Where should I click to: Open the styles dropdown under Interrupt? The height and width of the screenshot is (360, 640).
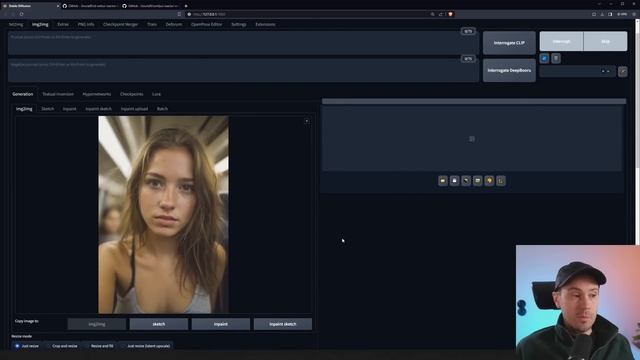[577, 71]
